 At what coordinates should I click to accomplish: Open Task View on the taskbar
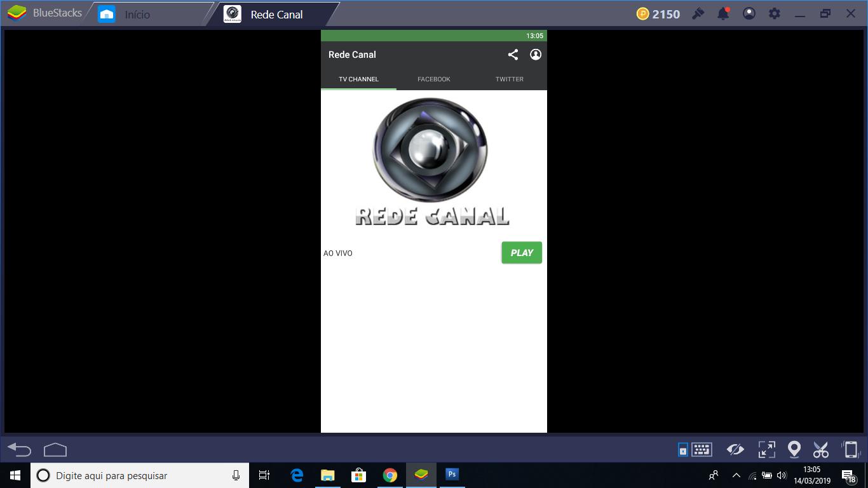[x=264, y=475]
